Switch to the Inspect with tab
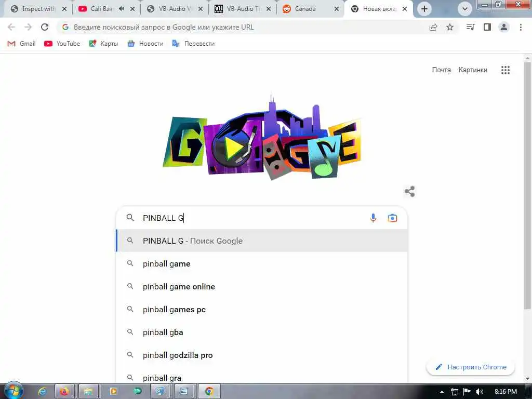Screen dimensions: 532x399 click(x=38, y=9)
